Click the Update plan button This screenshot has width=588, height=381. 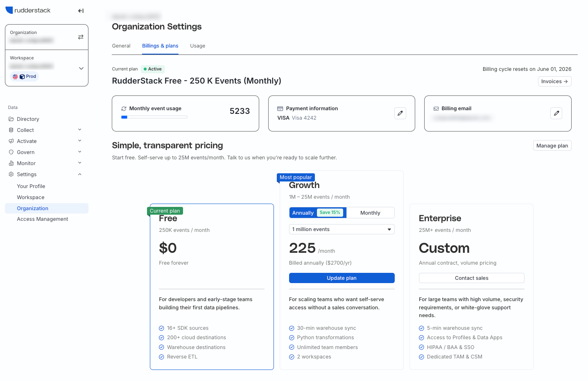[341, 278]
